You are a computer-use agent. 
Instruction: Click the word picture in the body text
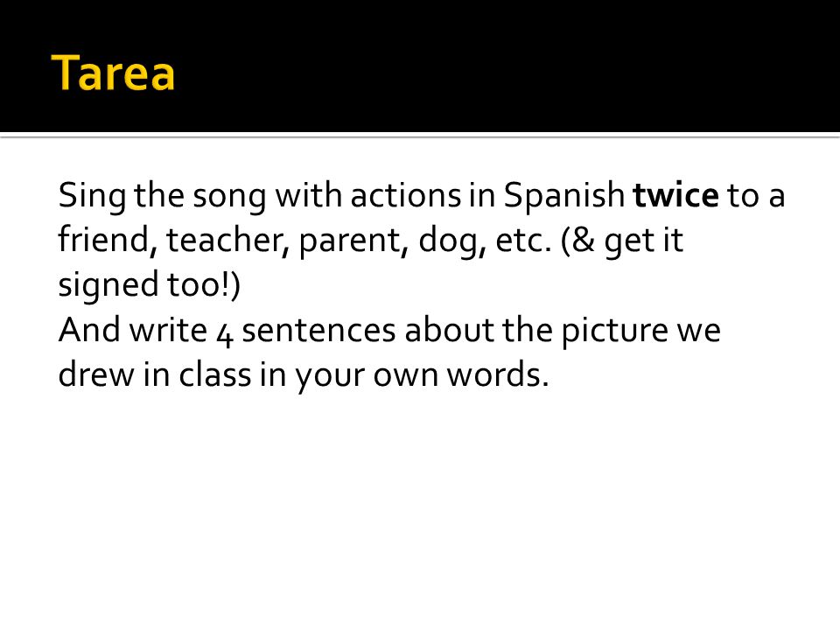point(614,332)
